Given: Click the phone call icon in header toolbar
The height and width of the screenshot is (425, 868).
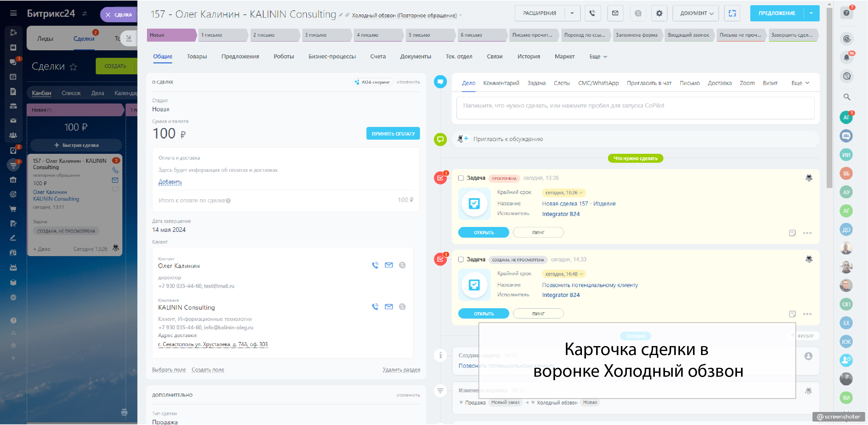Looking at the screenshot, I should pos(592,14).
